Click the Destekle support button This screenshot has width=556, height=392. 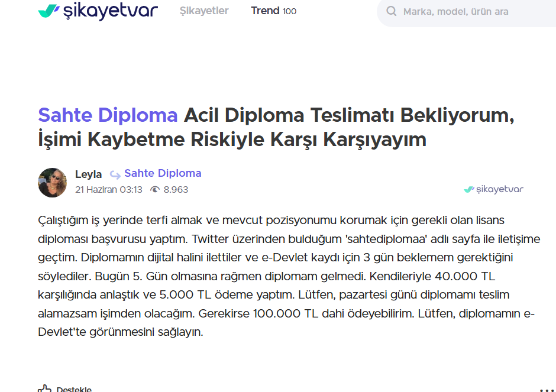click(x=65, y=389)
